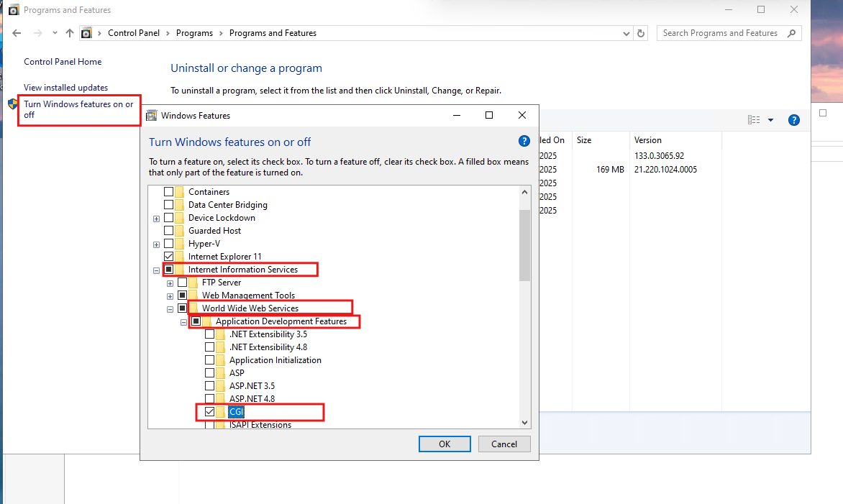Image resolution: width=843 pixels, height=504 pixels.
Task: Expand the Device Lockdown node
Action: point(157,219)
